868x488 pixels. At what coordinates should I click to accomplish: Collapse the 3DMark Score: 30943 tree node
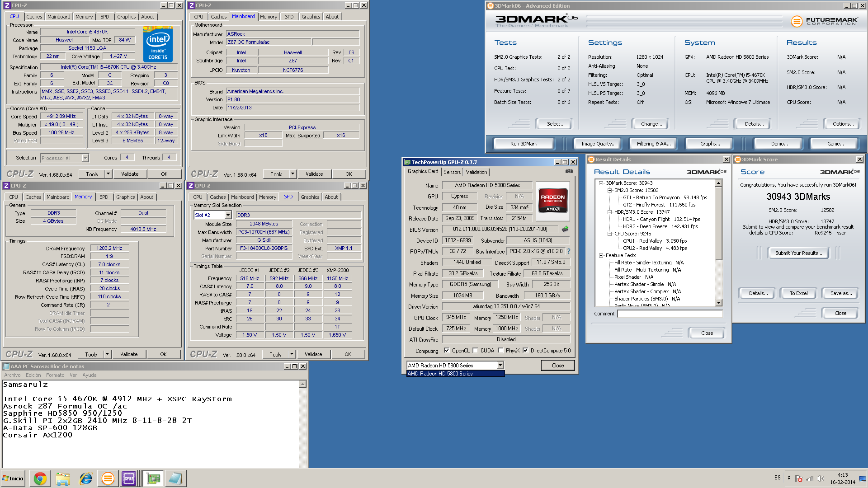tap(601, 183)
